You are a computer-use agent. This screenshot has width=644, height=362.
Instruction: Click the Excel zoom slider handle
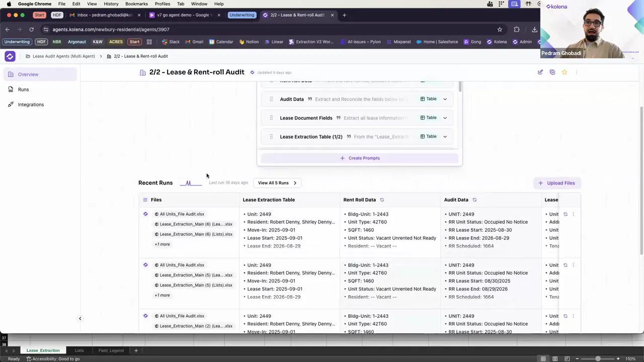coord(598,359)
